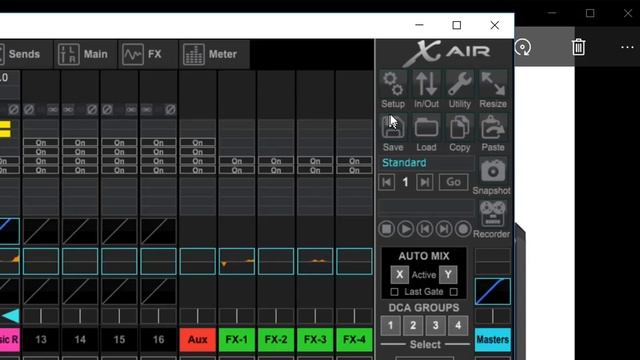
Task: Skip to next recorder track
Action: tap(444, 229)
